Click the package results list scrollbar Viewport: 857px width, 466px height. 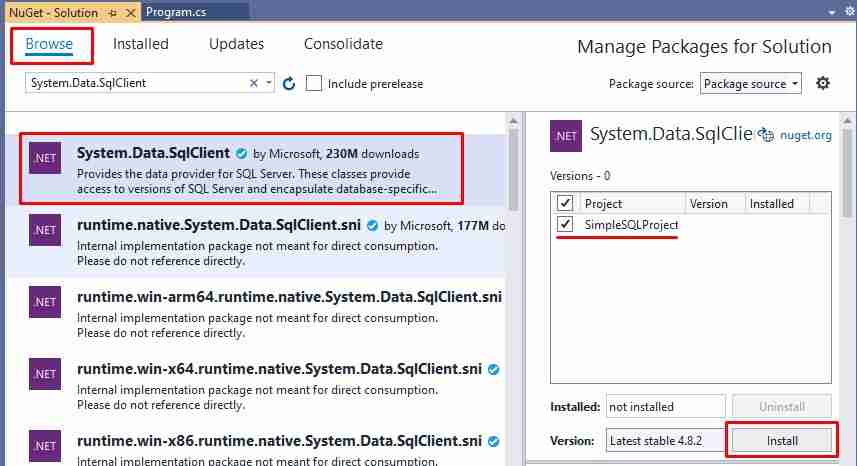[x=513, y=169]
